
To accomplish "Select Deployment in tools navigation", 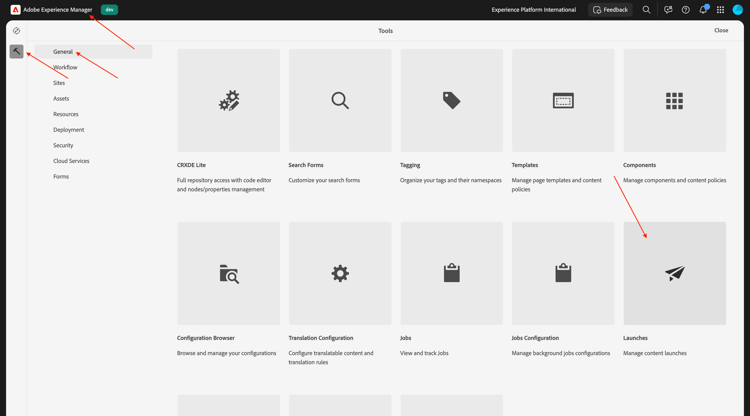I will (68, 130).
